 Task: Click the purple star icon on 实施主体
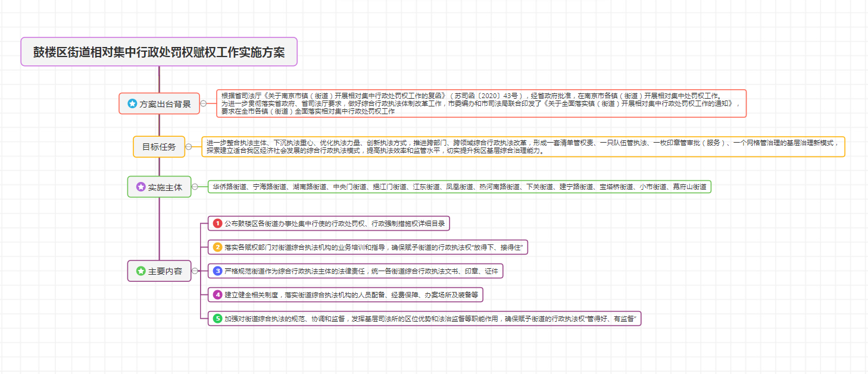click(x=141, y=187)
